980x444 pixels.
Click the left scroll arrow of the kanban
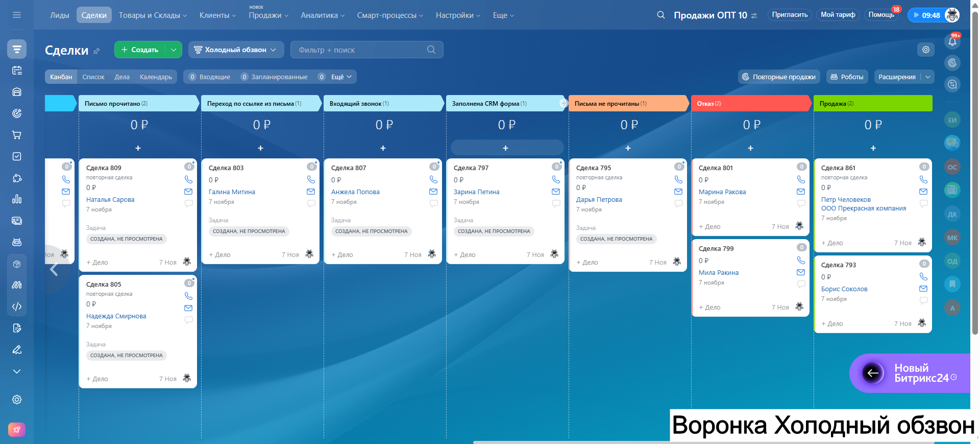tap(54, 269)
